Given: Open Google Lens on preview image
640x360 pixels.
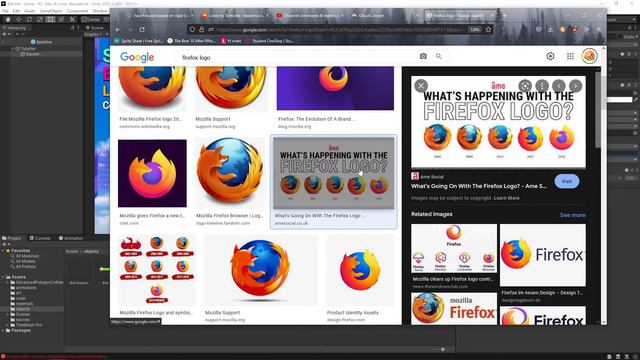Looking at the screenshot, I should point(525,86).
